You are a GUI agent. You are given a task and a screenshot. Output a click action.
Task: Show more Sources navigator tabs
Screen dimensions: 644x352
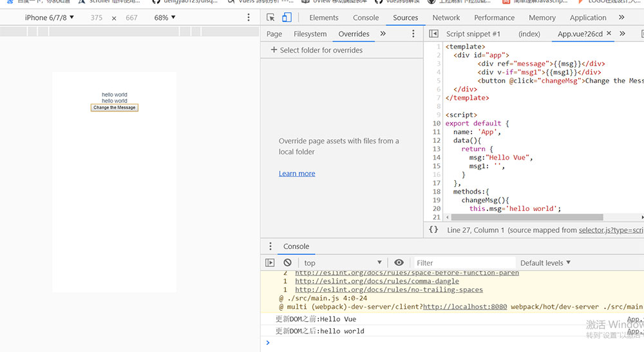click(x=383, y=33)
